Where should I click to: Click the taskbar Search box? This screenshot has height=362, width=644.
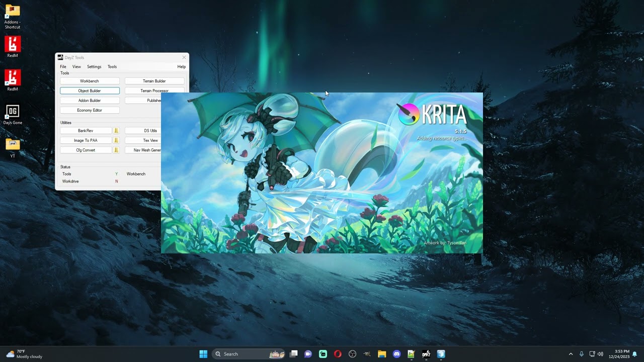(249, 354)
